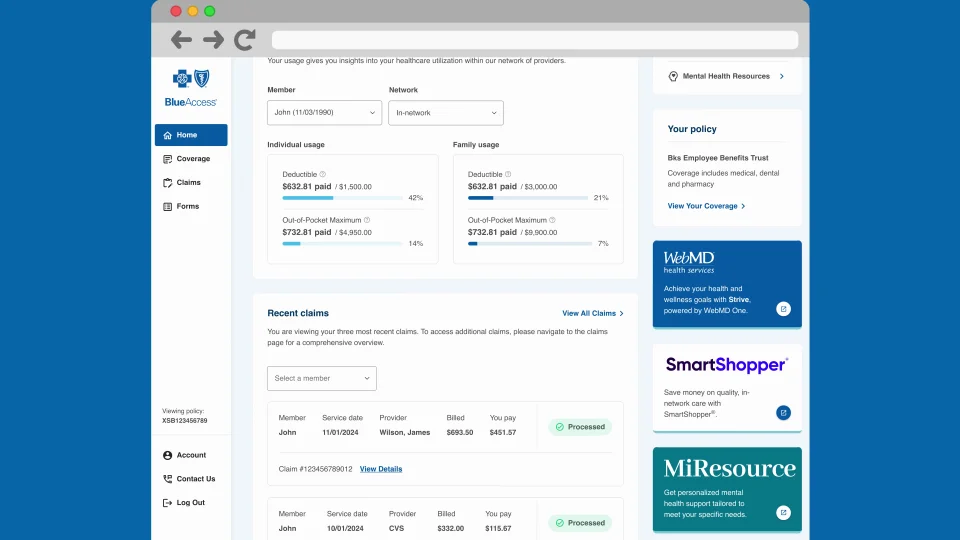Click the Home house icon
960x540 pixels.
(167, 135)
